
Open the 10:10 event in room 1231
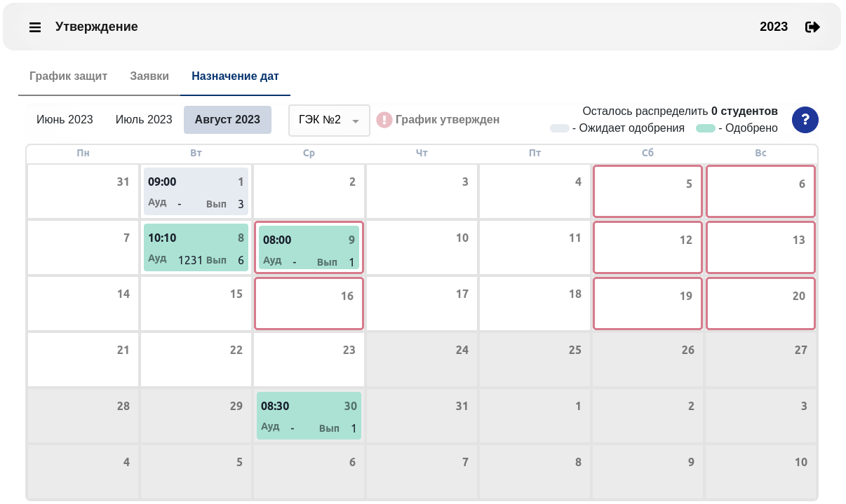click(x=196, y=247)
